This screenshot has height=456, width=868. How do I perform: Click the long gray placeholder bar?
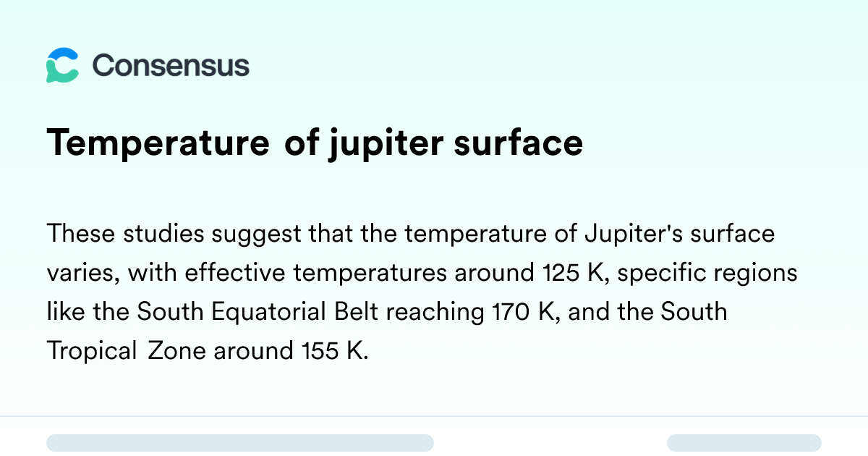[x=240, y=443]
